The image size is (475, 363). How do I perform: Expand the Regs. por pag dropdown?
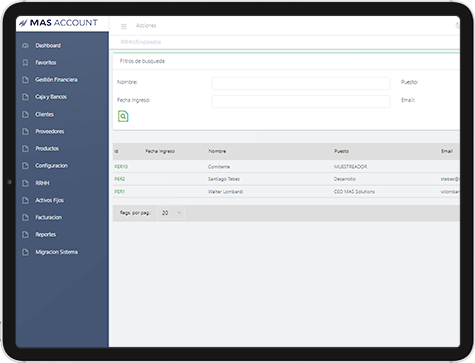171,213
